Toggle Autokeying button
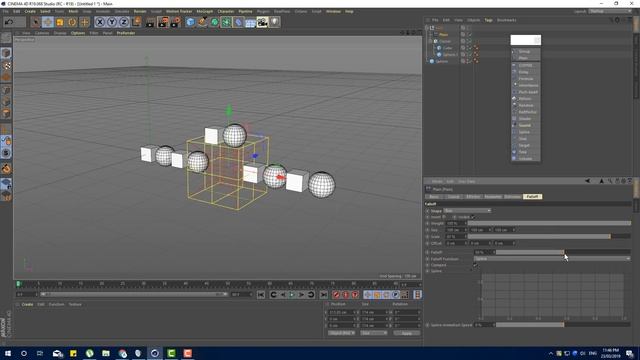Viewport: 640px width, 360px height. pyautogui.click(x=346, y=295)
